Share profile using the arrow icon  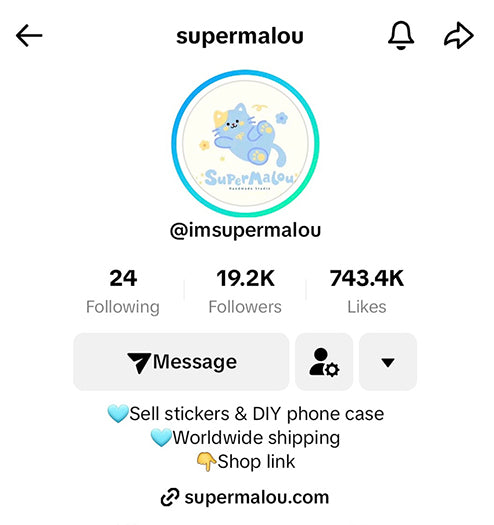click(x=459, y=35)
